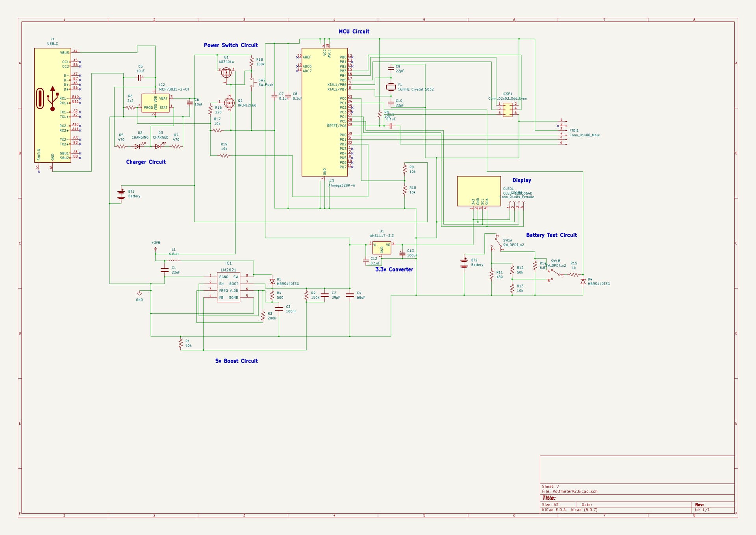Select the "Battery Test Circuit" heading text
The height and width of the screenshot is (535, 756).
(551, 235)
